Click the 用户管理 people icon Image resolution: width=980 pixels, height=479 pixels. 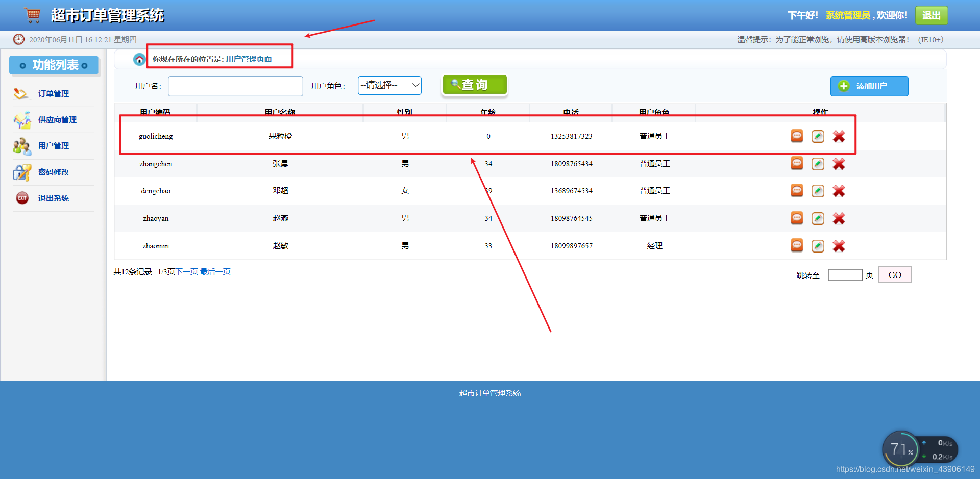(x=22, y=146)
